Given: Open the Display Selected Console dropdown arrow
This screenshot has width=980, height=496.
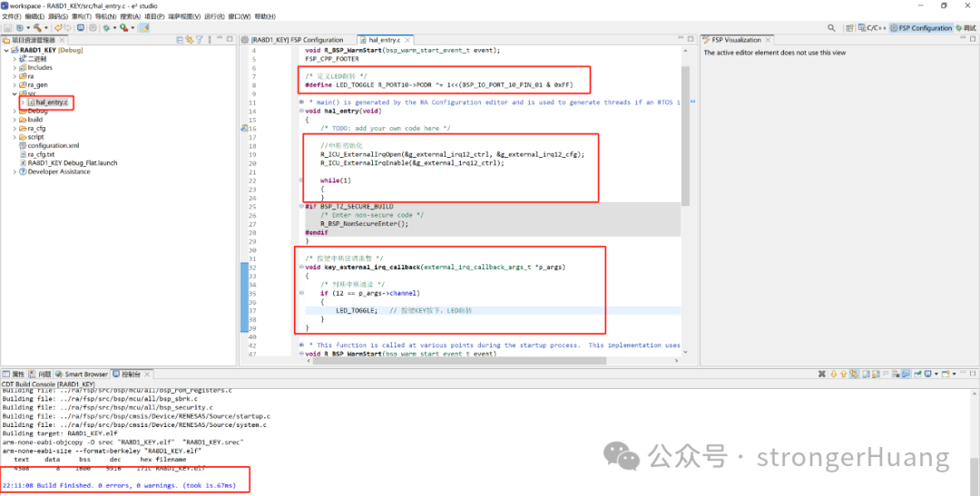Looking at the screenshot, I should [x=936, y=374].
